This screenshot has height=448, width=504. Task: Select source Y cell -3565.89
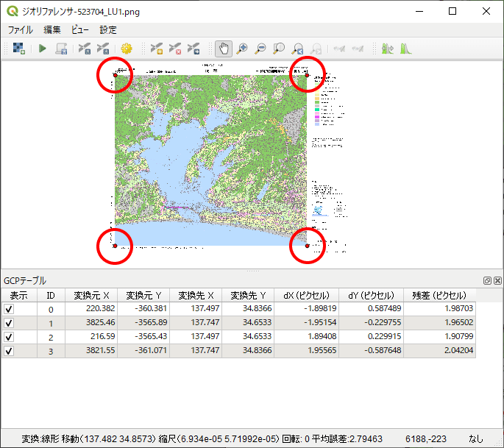(143, 323)
